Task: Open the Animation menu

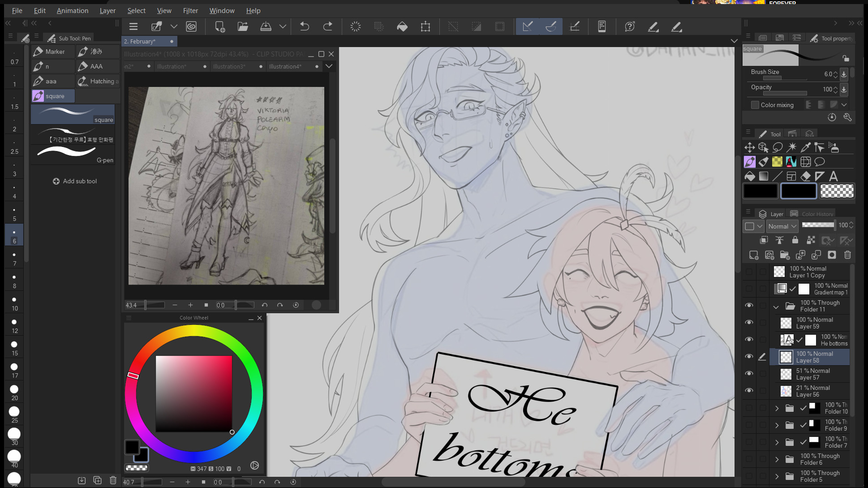Action: coord(73,10)
